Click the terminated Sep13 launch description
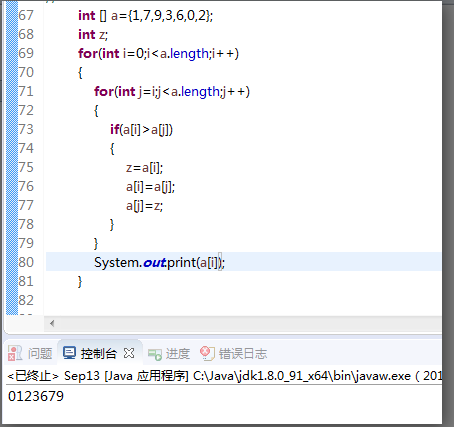This screenshot has height=427, width=454. click(224, 376)
